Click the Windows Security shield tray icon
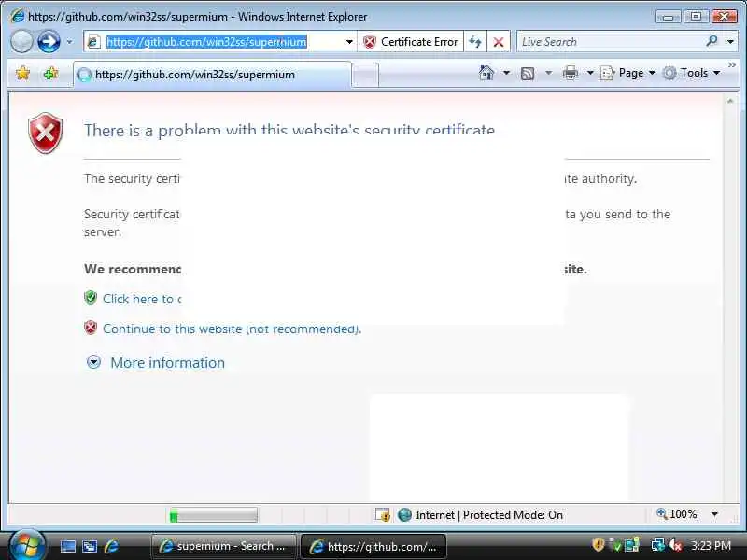747x560 pixels. pyautogui.click(x=598, y=544)
